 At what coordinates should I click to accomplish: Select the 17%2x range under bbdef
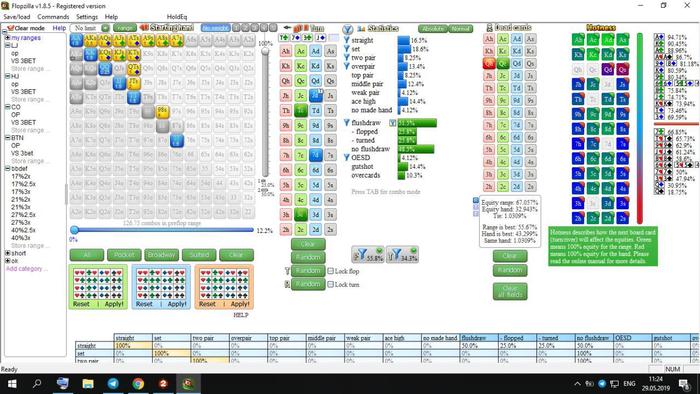20,176
